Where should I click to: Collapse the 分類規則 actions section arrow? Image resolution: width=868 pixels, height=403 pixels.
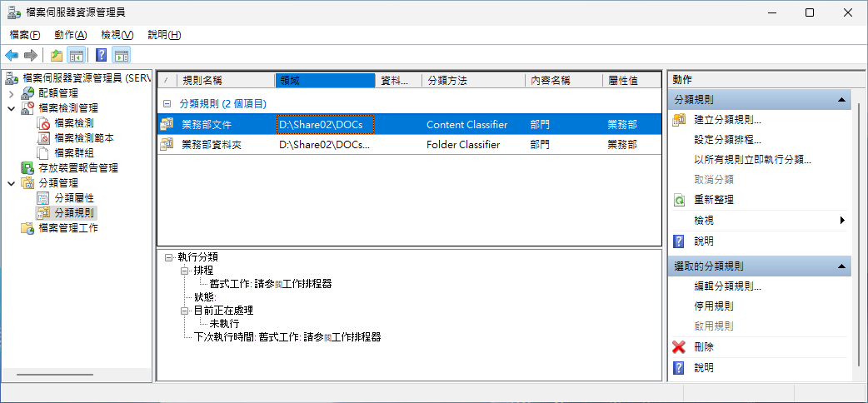click(841, 100)
